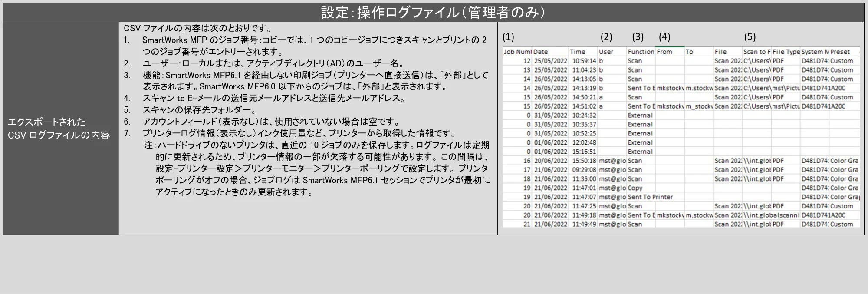Viewport: 868px width, 294px height.
Task: Click list item 2 ユーザー:ローカルまたは、アクティブディレクトリ
Action: pyautogui.click(x=264, y=63)
